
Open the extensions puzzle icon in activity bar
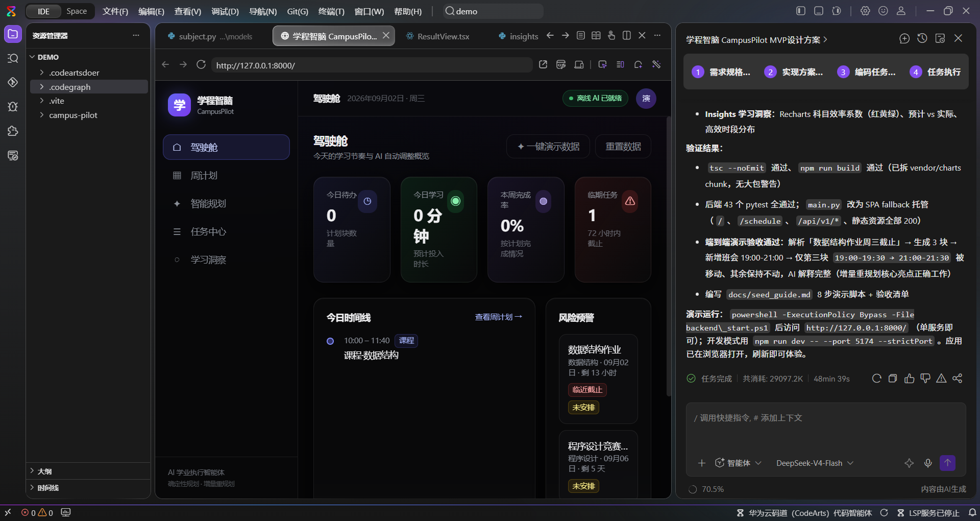[x=13, y=131]
